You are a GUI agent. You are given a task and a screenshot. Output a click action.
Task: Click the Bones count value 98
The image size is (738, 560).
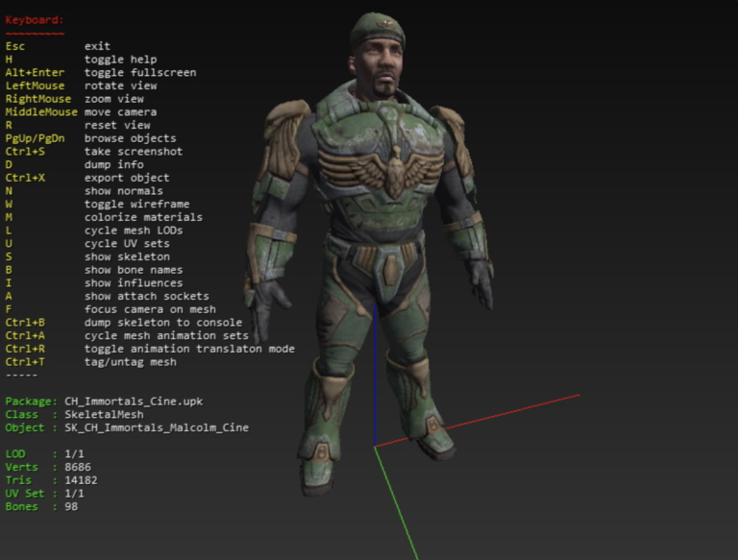tap(71, 506)
